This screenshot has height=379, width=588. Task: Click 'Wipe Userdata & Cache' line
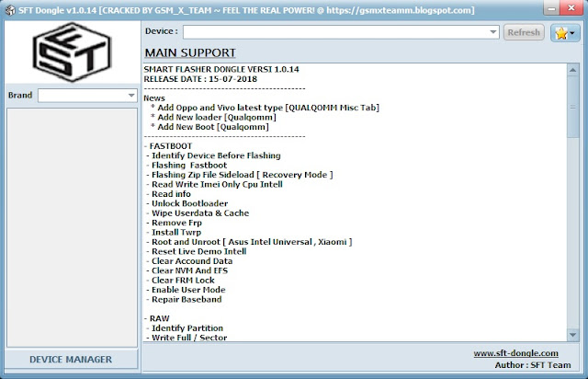(198, 213)
